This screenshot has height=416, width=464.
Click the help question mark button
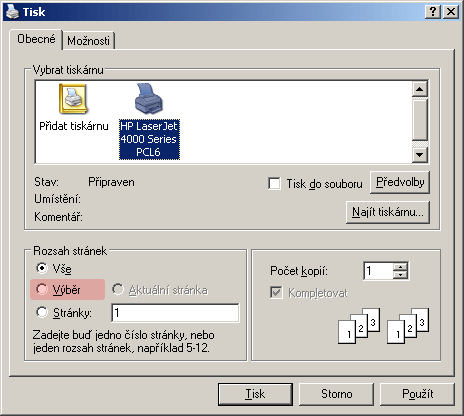pos(433,12)
